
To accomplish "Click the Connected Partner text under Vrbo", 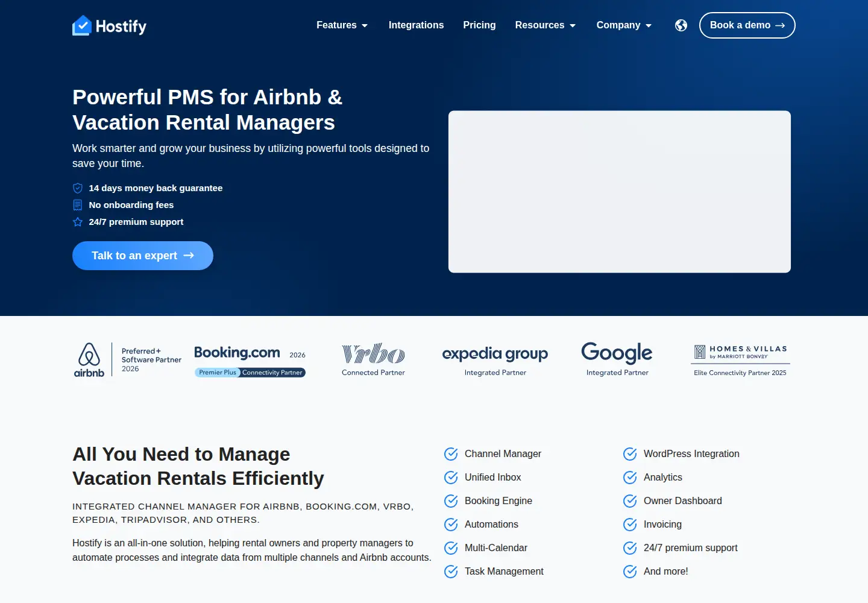I will (x=373, y=373).
